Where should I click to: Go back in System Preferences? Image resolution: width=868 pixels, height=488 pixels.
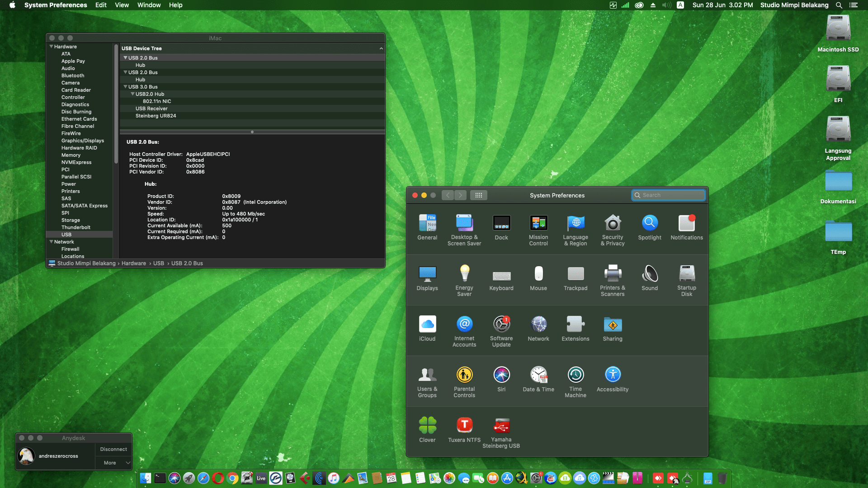(x=448, y=195)
